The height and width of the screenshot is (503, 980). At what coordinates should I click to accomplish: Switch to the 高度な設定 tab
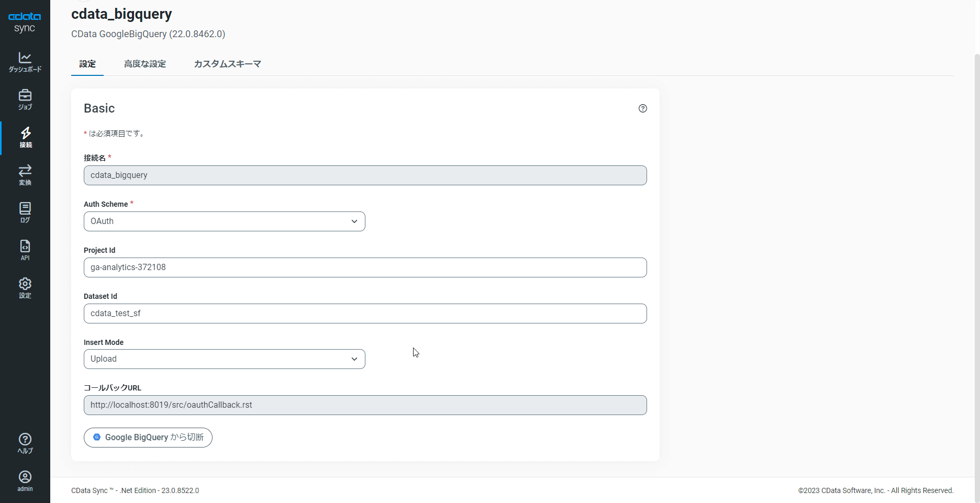click(x=145, y=64)
